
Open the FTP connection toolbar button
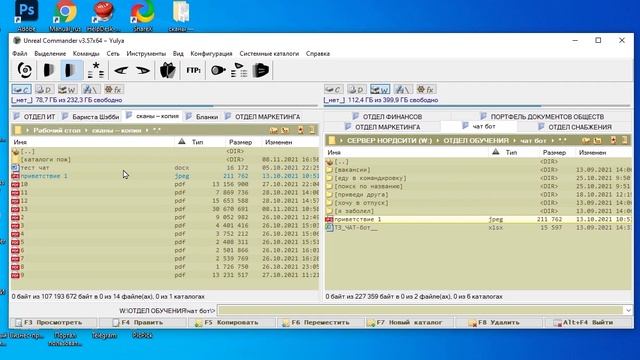point(193,70)
